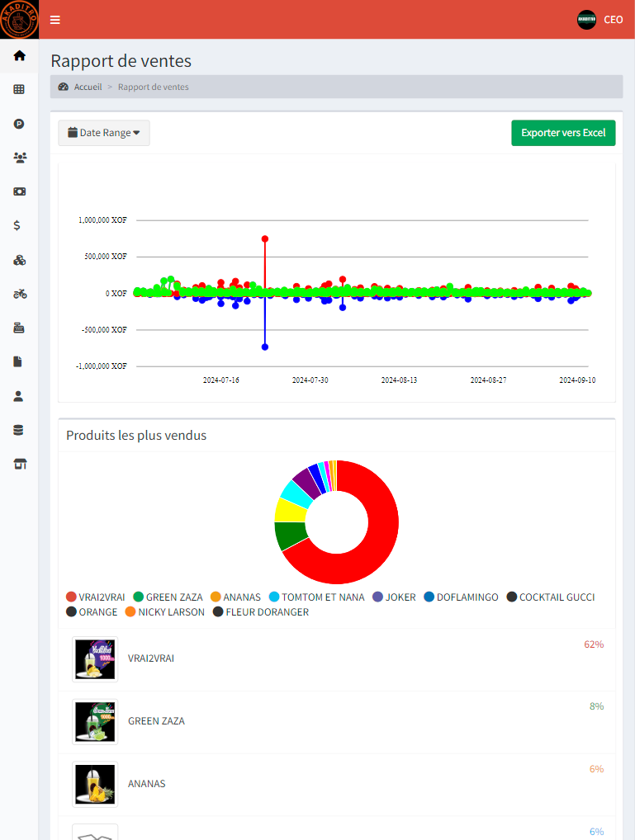Open the CEO user menu

[600, 20]
